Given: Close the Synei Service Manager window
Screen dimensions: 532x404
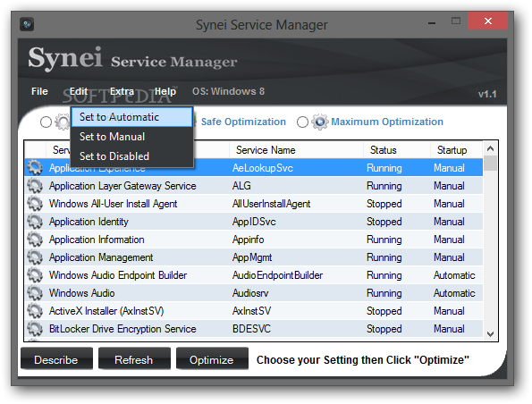Looking at the screenshot, I should click(487, 21).
